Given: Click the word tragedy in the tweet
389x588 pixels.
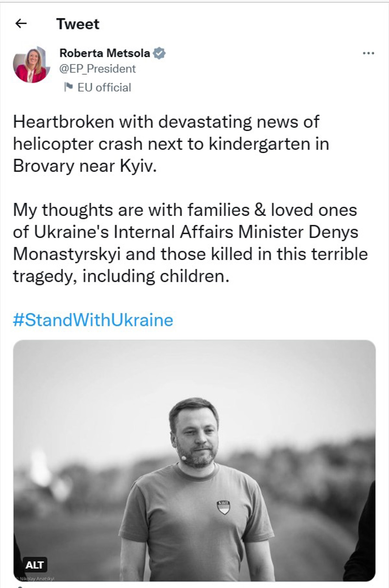Looking at the screenshot, I should [44, 277].
